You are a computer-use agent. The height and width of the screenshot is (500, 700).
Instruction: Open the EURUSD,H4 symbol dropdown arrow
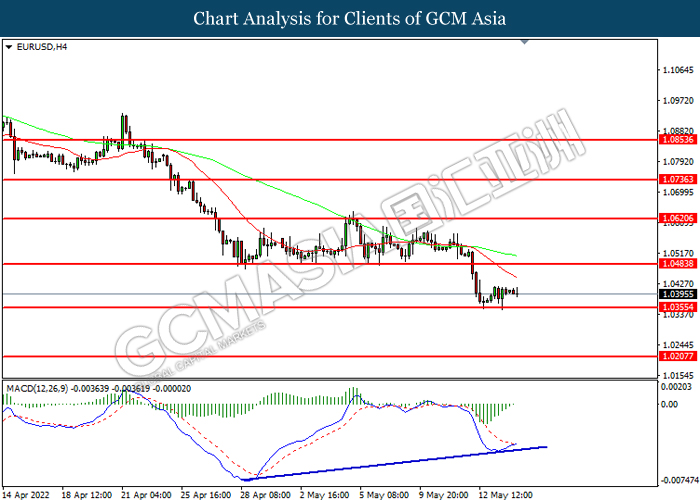8,47
